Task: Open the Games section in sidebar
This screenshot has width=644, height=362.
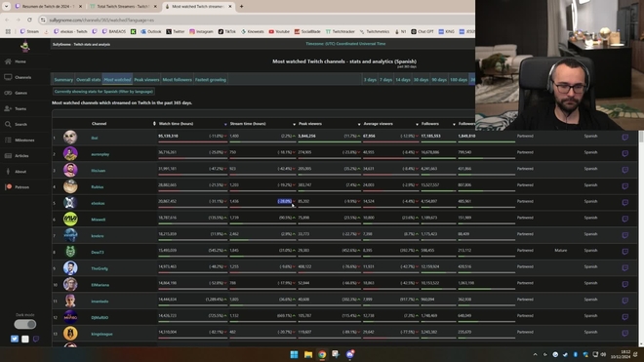Action: pos(16,93)
